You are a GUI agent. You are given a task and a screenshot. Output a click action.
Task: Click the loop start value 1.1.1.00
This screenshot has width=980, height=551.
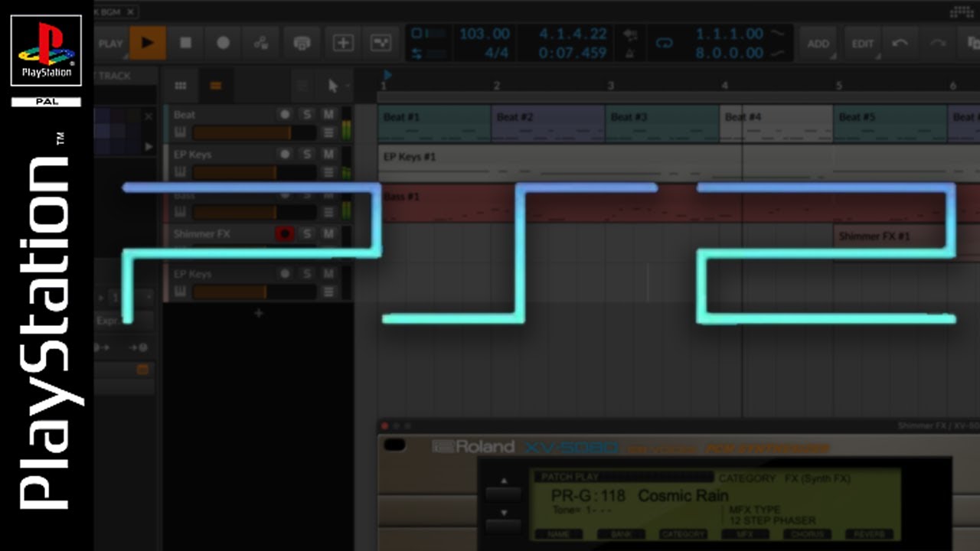coord(729,34)
